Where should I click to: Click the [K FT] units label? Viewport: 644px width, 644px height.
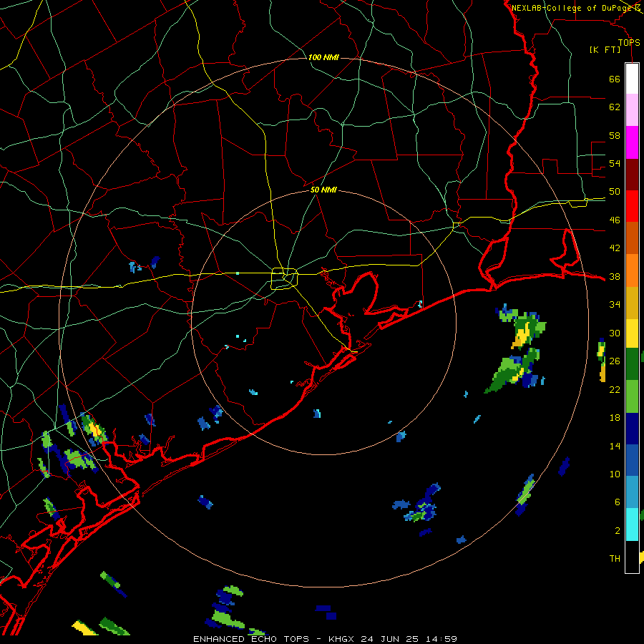[x=605, y=49]
